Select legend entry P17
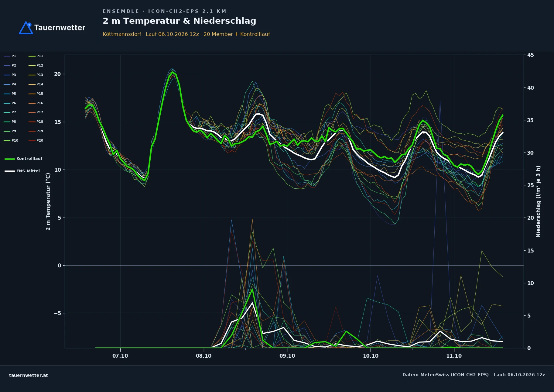 point(36,112)
